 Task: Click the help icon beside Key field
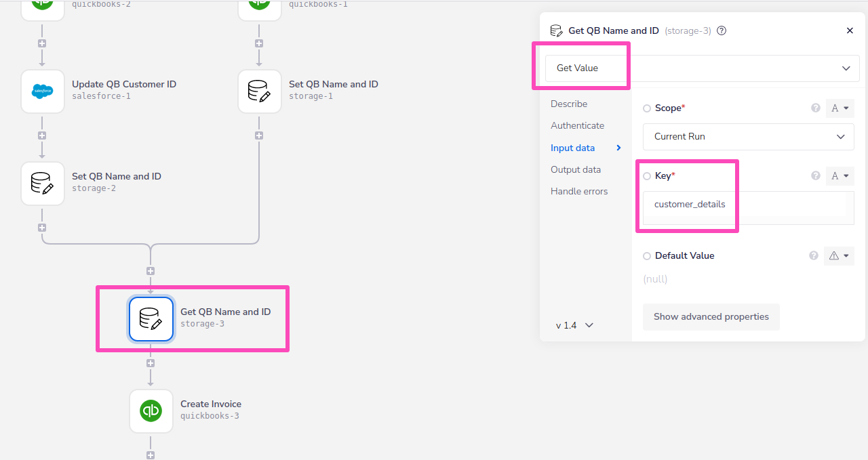click(816, 175)
